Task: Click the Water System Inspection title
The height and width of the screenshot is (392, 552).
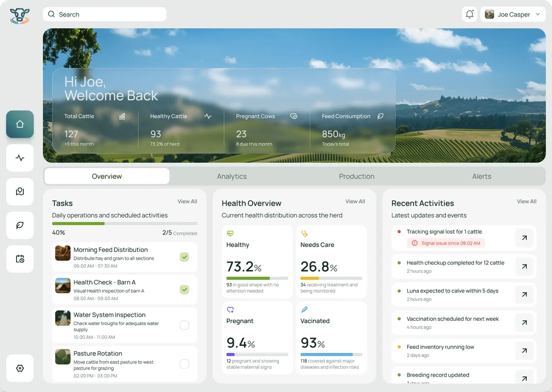Action: click(x=109, y=315)
